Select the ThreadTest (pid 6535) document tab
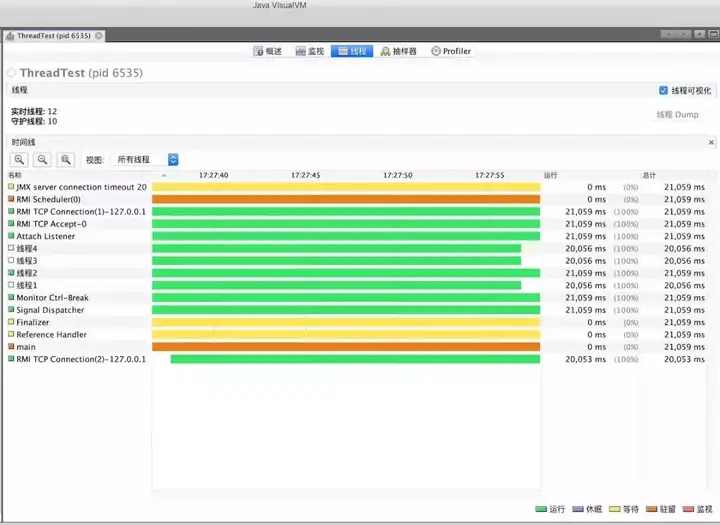The height and width of the screenshot is (525, 720). coord(54,36)
